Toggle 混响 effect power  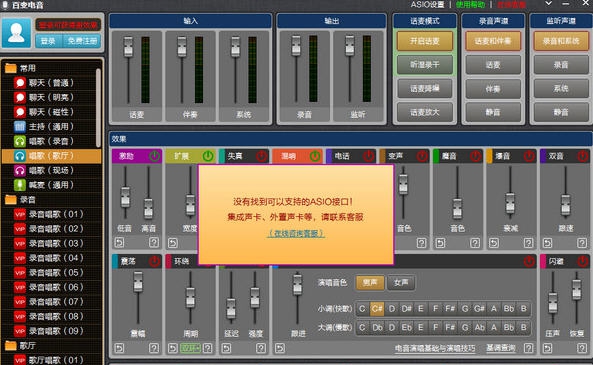(x=315, y=156)
